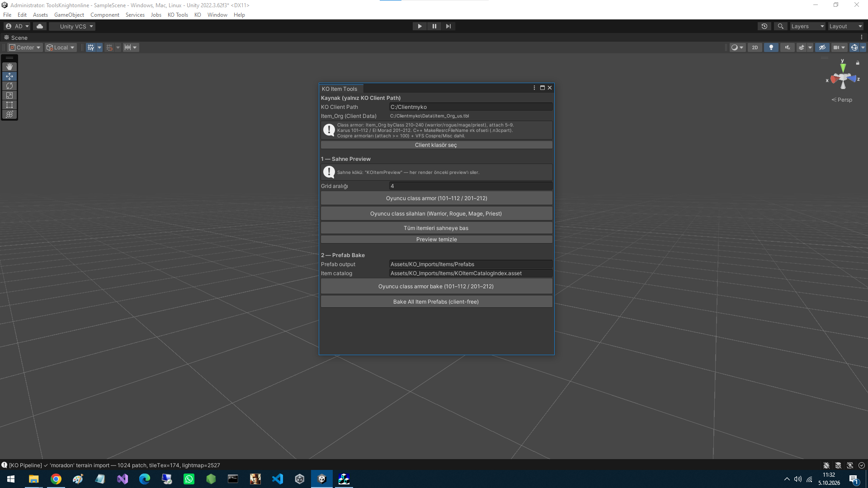Open the Undo History icon
The width and height of the screenshot is (868, 488).
coord(764,26)
